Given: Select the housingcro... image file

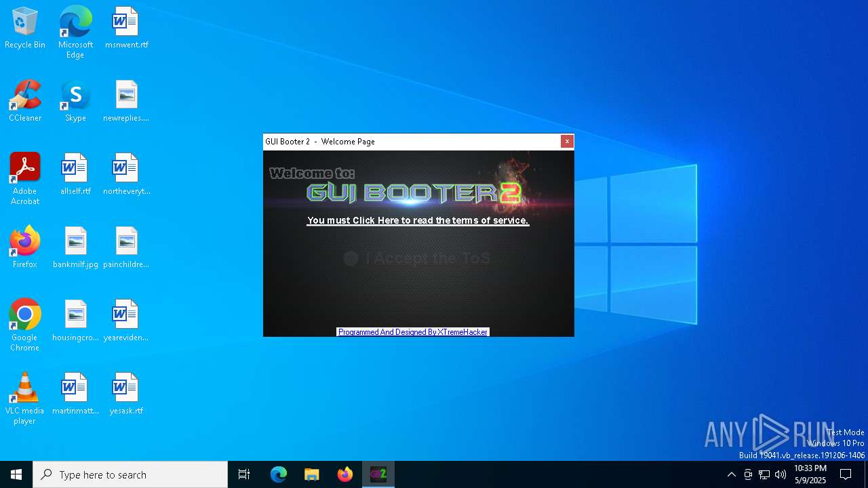Looking at the screenshot, I should pyautogui.click(x=75, y=321).
